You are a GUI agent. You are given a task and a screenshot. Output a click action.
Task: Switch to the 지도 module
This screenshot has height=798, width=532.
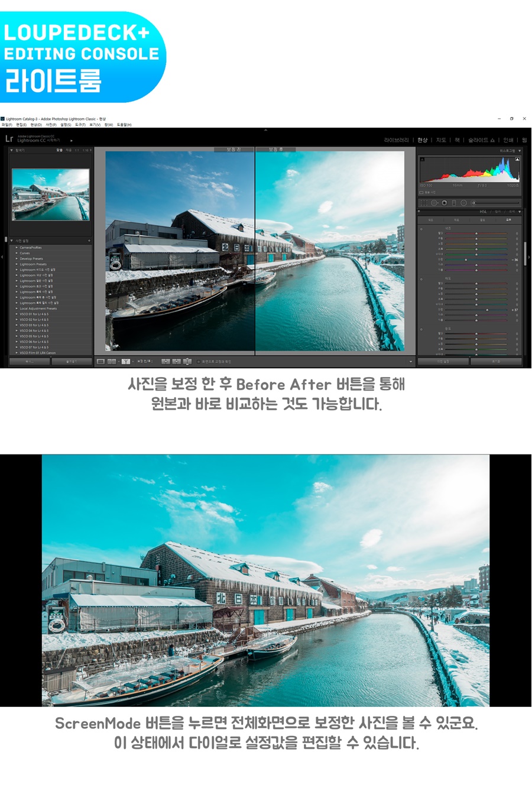[441, 140]
